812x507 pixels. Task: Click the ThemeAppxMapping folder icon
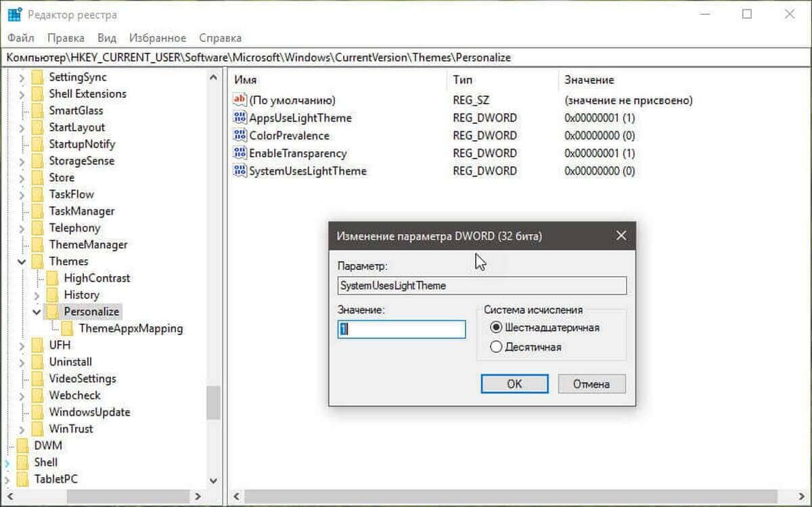point(67,328)
